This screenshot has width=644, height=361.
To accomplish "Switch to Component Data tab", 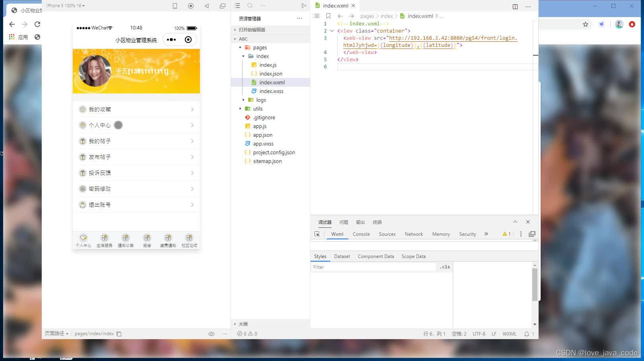I will click(x=376, y=256).
